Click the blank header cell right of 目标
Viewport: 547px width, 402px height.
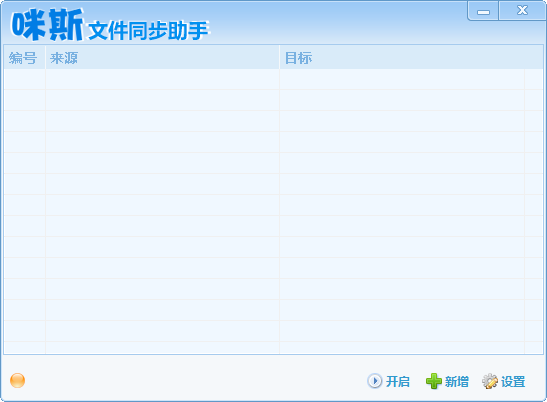tap(534, 57)
